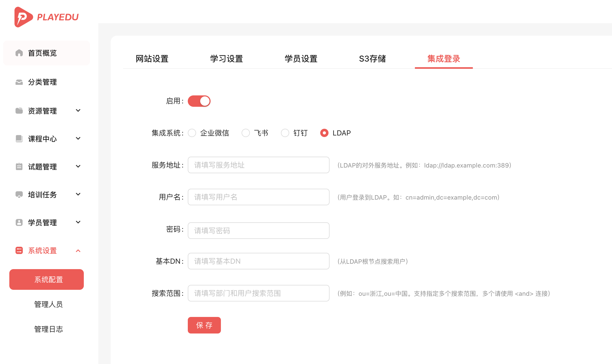The width and height of the screenshot is (612, 364).
Task: Collapse the 系统设置 menu chevron
Action: click(x=78, y=251)
